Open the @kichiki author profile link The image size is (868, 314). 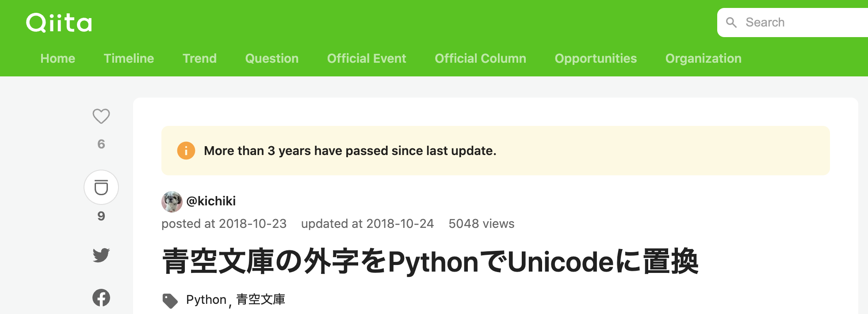click(211, 201)
